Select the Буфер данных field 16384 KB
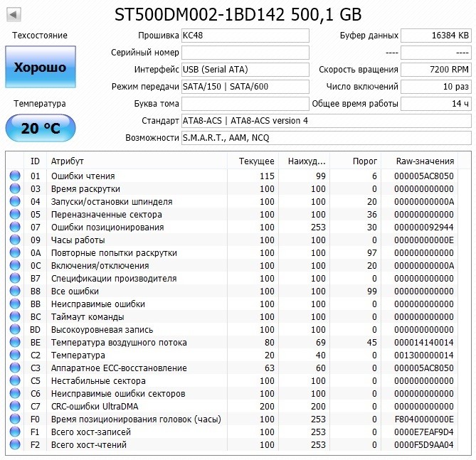The image size is (476, 460). pos(436,36)
